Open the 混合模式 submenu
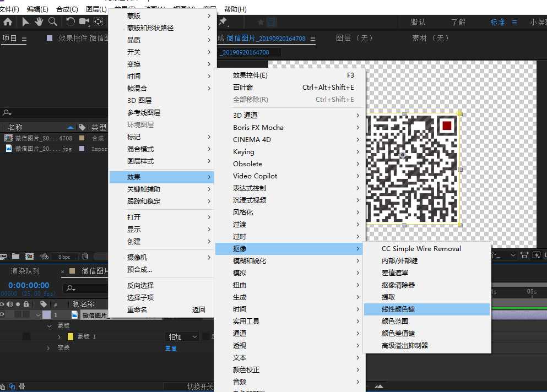Viewport: 547px width, 392px height. pos(163,149)
